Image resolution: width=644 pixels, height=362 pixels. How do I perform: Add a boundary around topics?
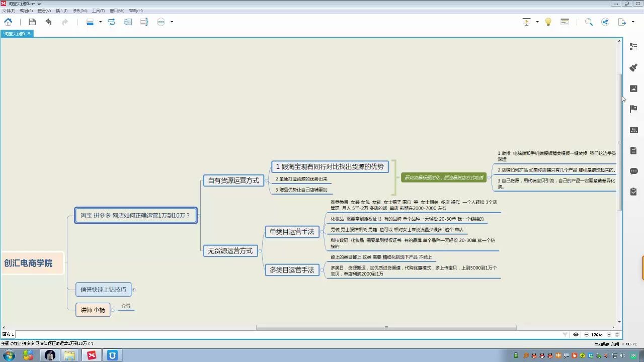pyautogui.click(x=128, y=22)
